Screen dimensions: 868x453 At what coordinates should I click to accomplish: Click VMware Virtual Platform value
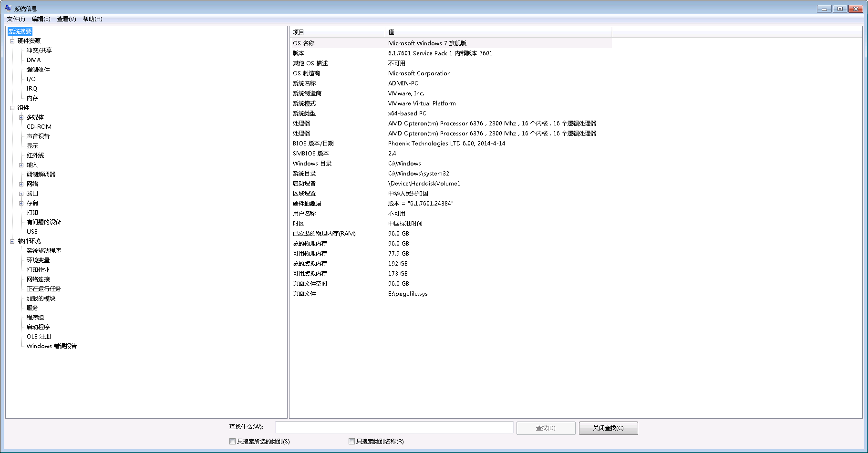pyautogui.click(x=422, y=103)
